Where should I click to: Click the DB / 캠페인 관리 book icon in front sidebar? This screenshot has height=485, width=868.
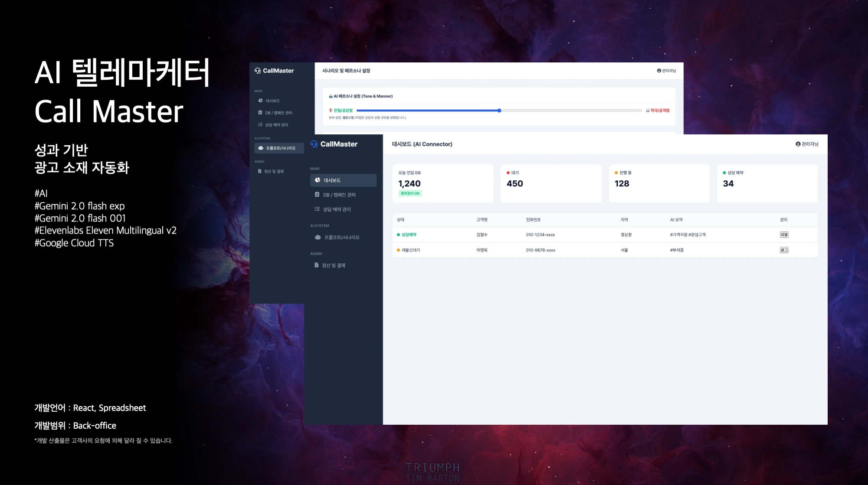pos(317,195)
